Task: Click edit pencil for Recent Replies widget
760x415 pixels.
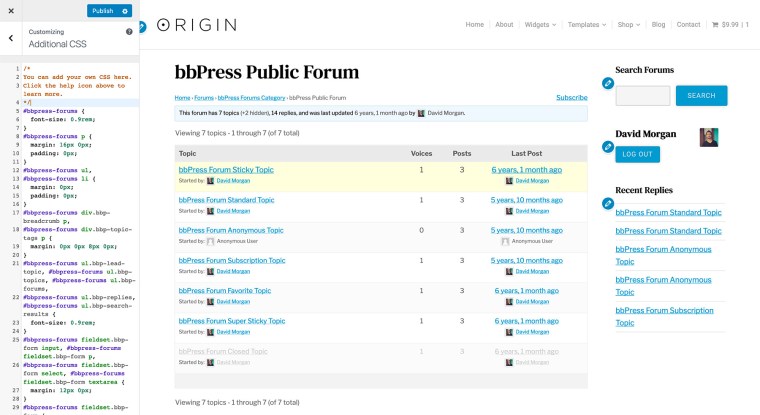Action: tap(608, 204)
